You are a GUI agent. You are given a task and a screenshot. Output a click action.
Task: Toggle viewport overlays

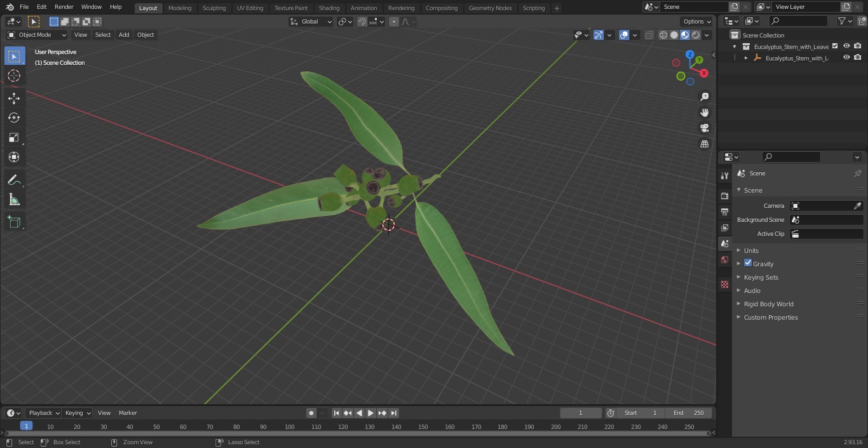point(624,35)
